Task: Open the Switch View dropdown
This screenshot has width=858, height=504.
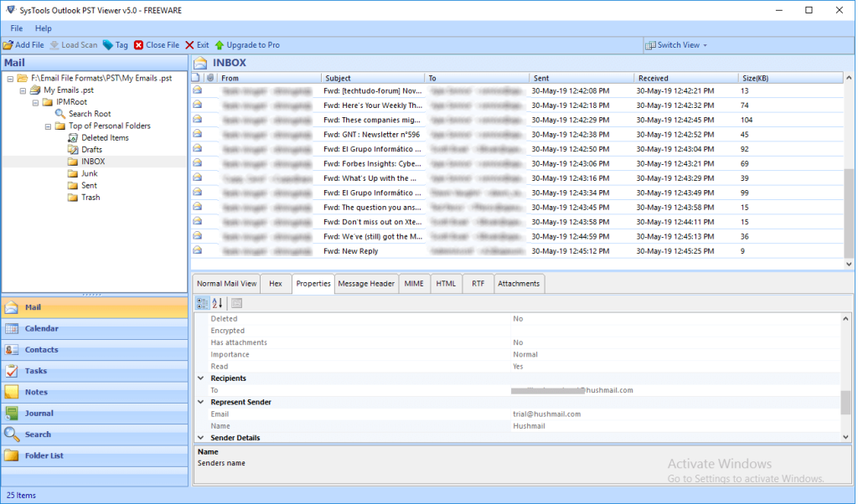Action: point(676,45)
